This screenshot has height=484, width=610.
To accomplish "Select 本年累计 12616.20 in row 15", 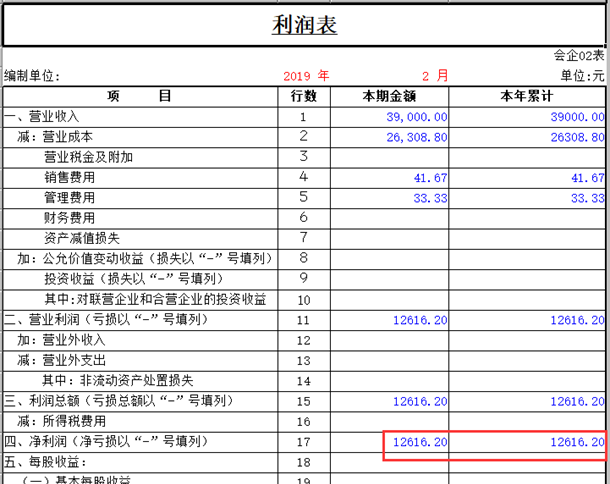I will tap(577, 402).
